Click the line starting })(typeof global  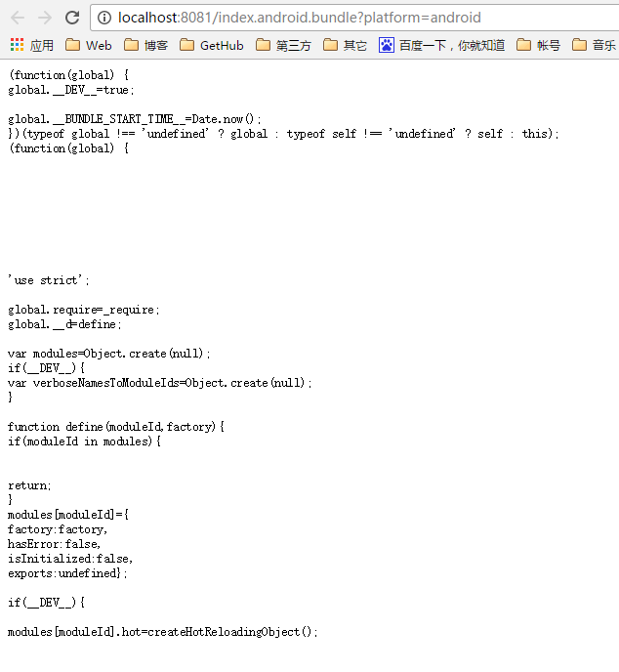[x=283, y=134]
